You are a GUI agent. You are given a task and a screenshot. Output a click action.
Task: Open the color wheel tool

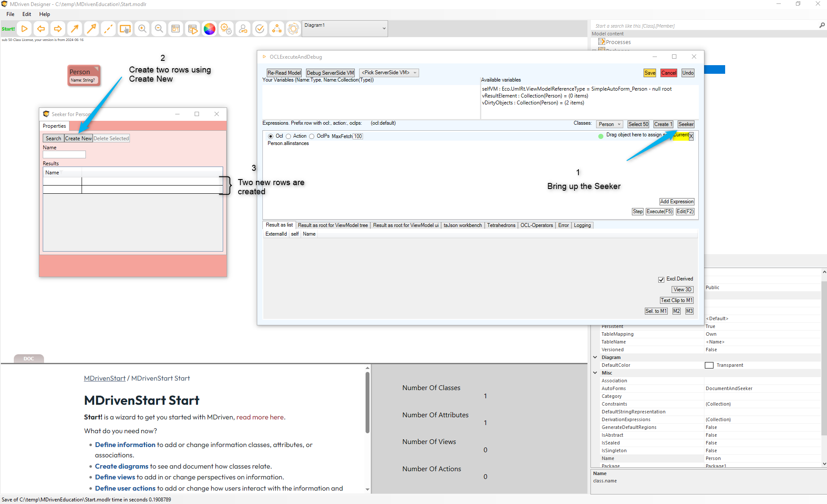click(x=209, y=29)
